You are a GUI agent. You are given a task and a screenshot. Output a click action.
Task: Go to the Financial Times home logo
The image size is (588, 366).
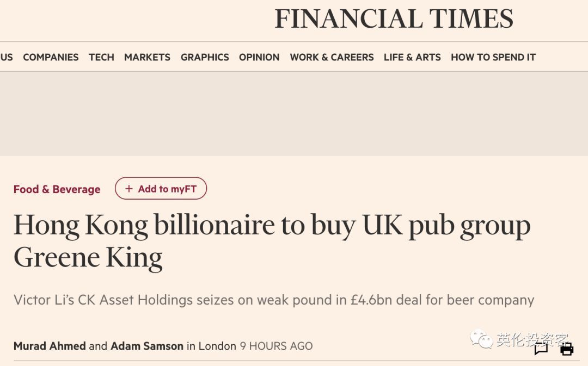pyautogui.click(x=394, y=19)
